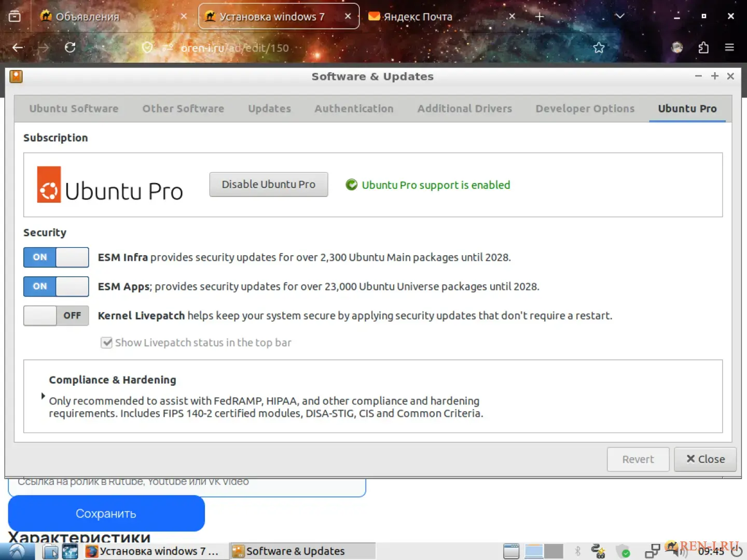
Task: Switch to the Яндекс Почта tab
Action: pyautogui.click(x=442, y=17)
